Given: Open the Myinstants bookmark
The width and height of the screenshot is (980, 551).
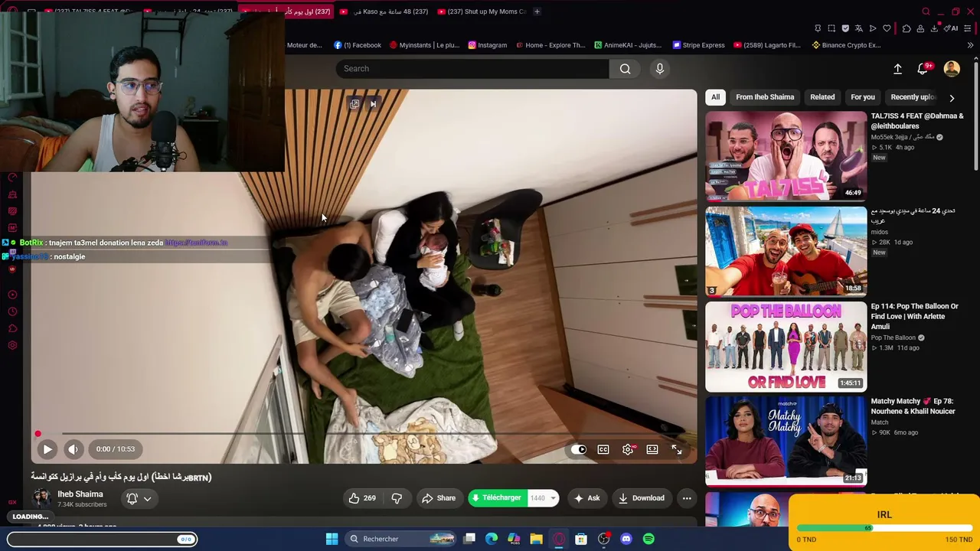Looking at the screenshot, I should [x=424, y=45].
